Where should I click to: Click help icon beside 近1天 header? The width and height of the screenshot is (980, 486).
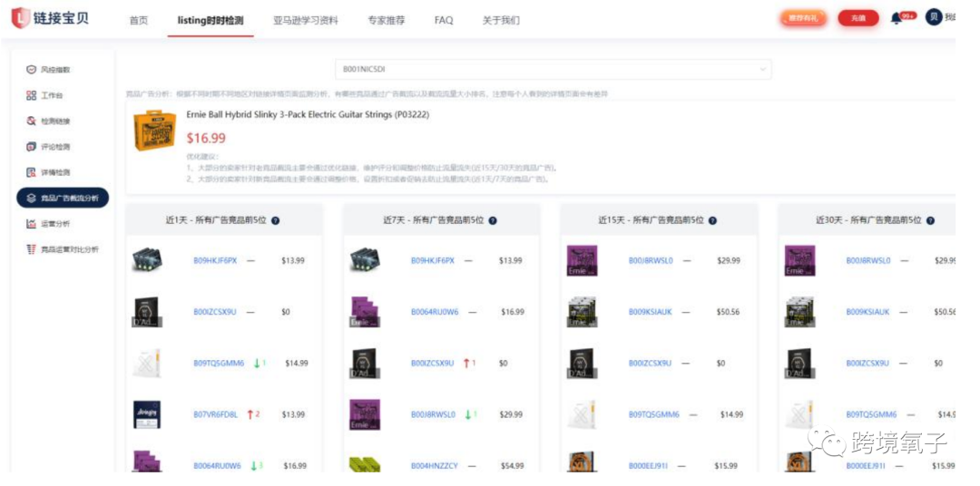[x=276, y=220]
